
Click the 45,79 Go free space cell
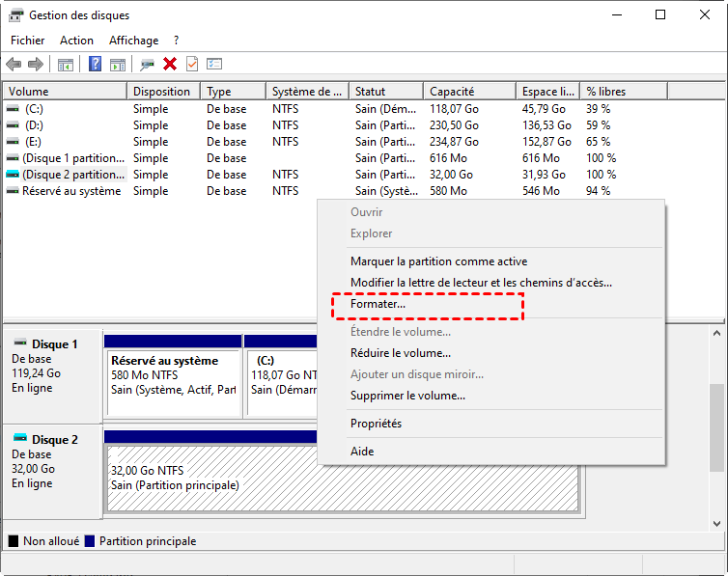click(x=544, y=108)
